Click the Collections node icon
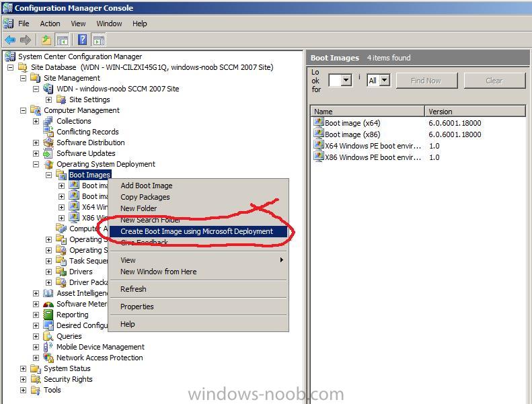532x404 pixels. (48, 121)
